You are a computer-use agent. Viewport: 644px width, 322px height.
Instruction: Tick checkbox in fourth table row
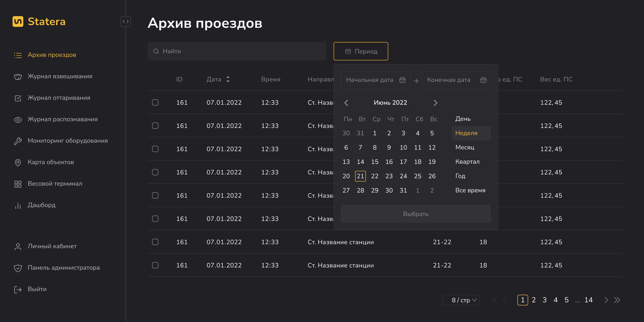(155, 172)
